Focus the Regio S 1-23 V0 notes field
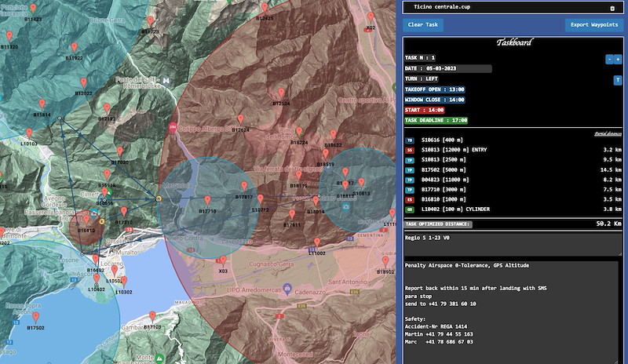 pyautogui.click(x=513, y=244)
